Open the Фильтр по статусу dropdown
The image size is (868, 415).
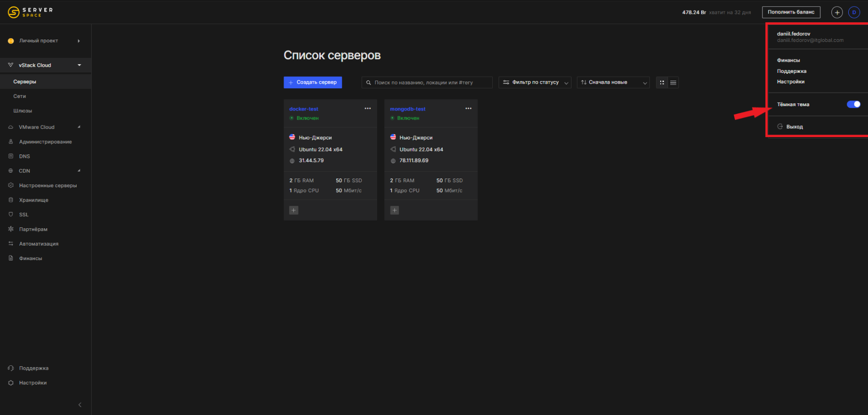535,83
